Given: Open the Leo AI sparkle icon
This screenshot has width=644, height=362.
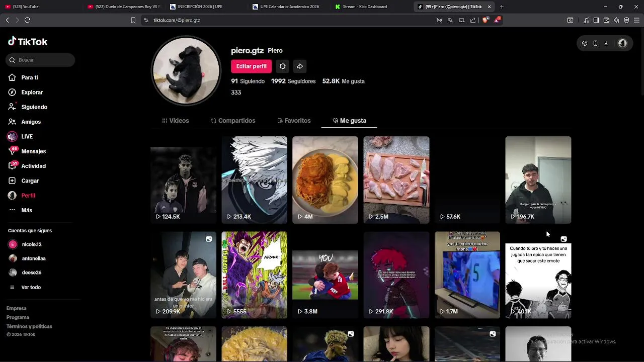Looking at the screenshot, I should [616, 20].
